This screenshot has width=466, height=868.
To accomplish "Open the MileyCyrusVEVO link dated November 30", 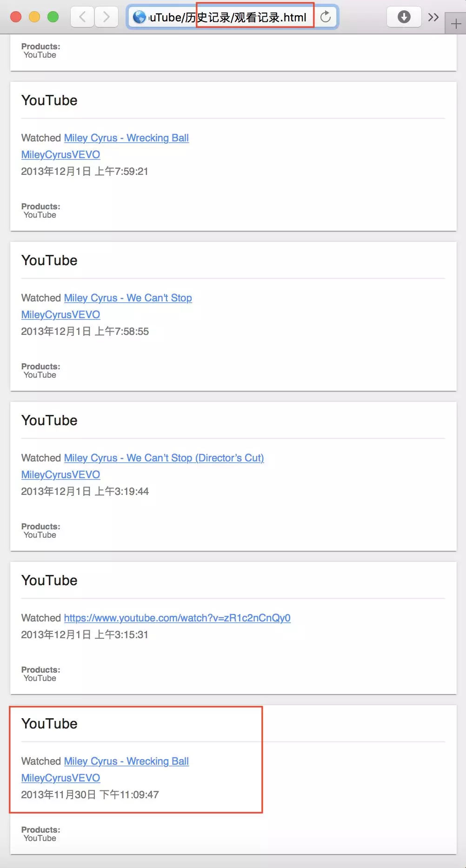I will point(60,778).
